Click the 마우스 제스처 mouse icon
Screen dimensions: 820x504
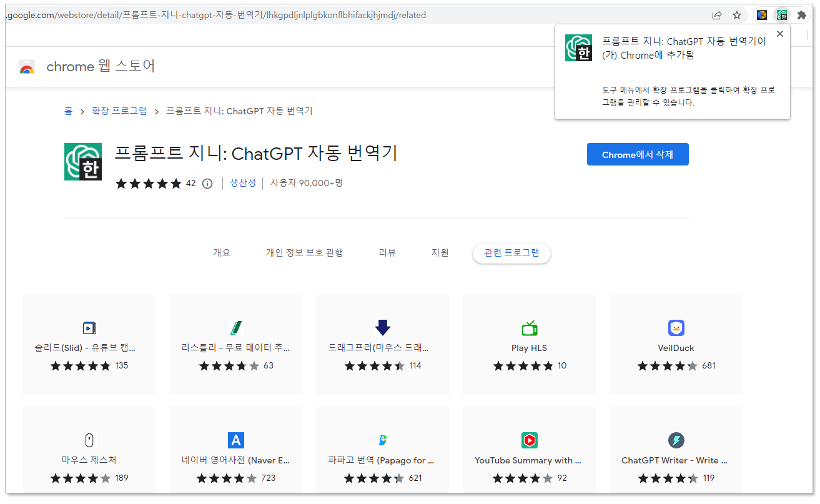[x=89, y=440]
